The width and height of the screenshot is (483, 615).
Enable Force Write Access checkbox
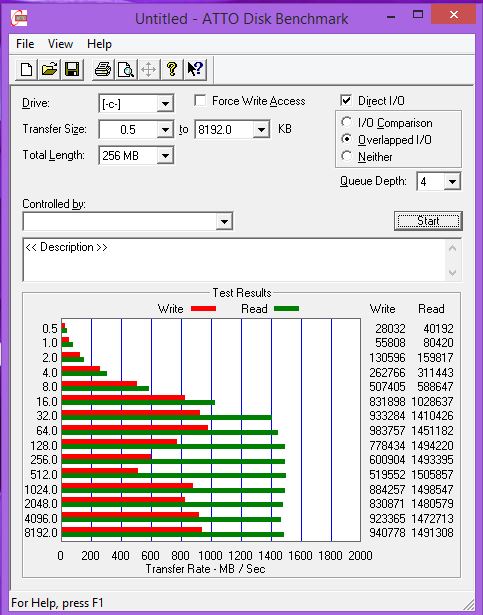coord(200,101)
